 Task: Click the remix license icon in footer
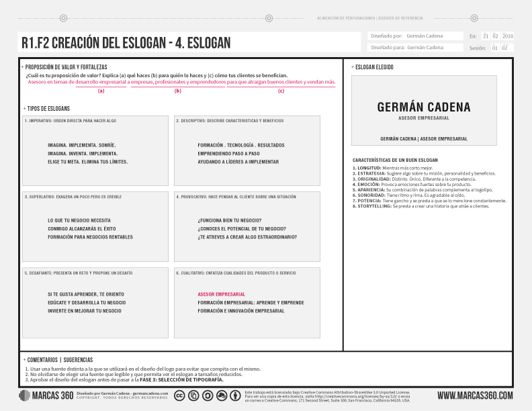click(222, 396)
